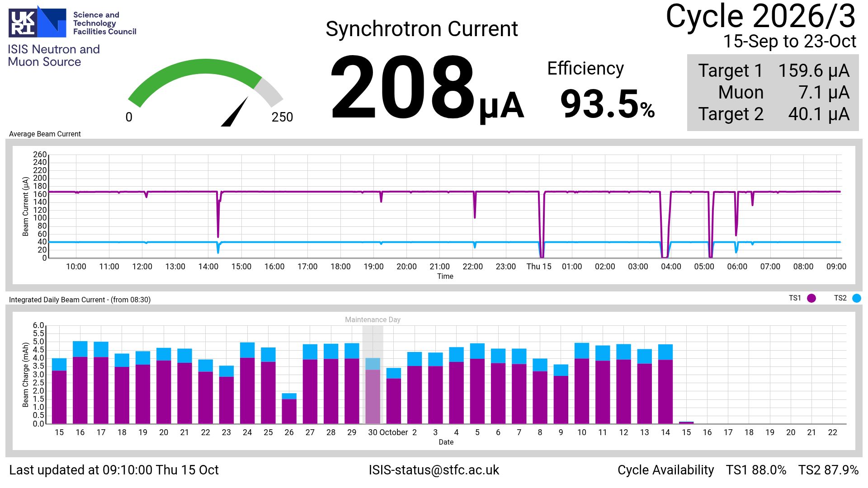This screenshot has height=488, width=868.
Task: Click the TS2 87.9% availability value
Action: [828, 470]
